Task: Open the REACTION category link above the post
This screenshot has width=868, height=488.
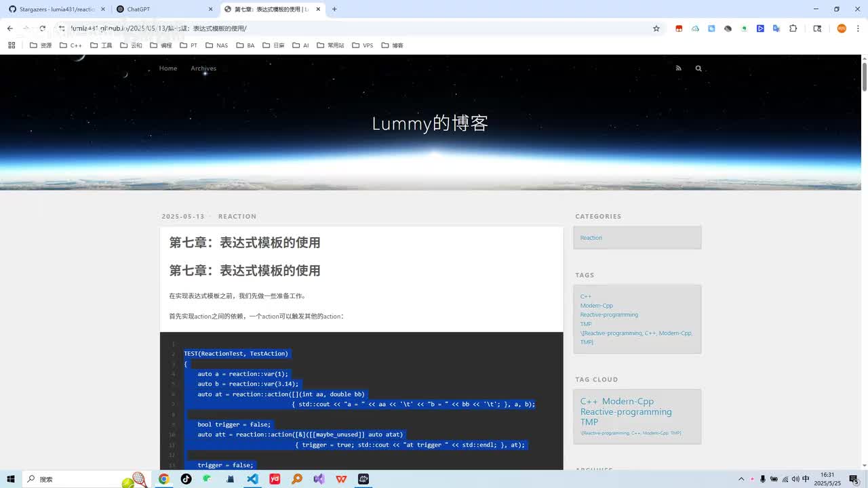Action: click(x=237, y=216)
